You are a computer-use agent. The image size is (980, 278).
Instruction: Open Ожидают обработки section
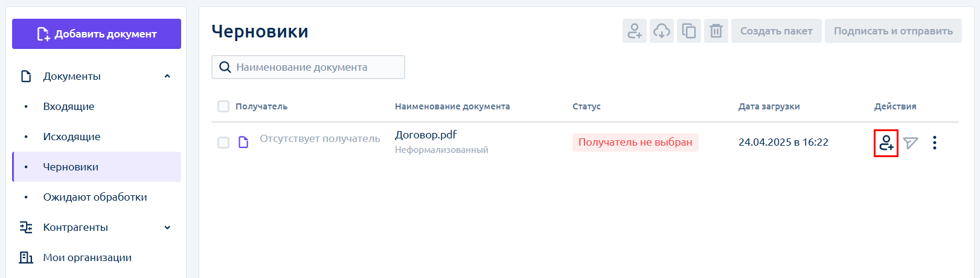tap(95, 197)
